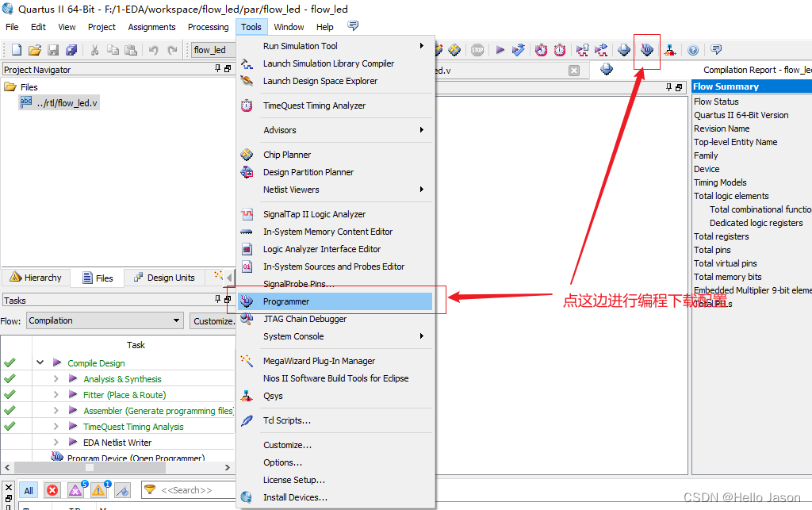The width and height of the screenshot is (812, 510).
Task: Float the Tasks panel with restore icon
Action: pyautogui.click(x=228, y=299)
